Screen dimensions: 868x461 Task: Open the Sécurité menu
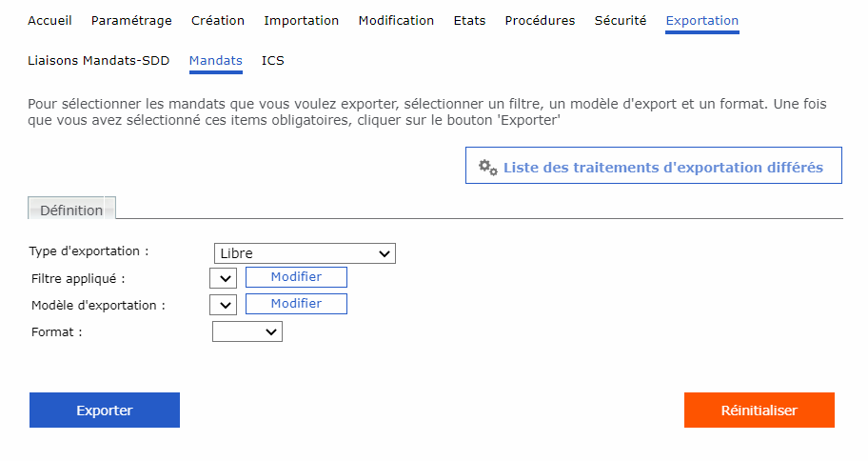coord(621,21)
